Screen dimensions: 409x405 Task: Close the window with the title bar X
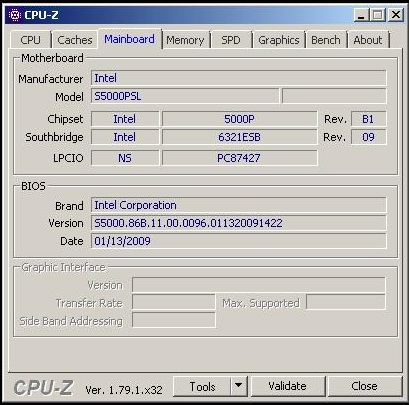[396, 15]
